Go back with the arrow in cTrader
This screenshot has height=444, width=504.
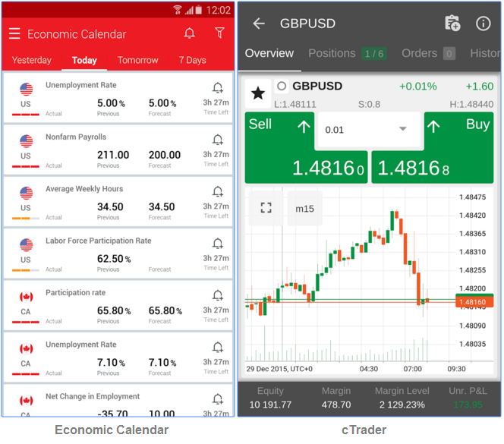click(259, 24)
